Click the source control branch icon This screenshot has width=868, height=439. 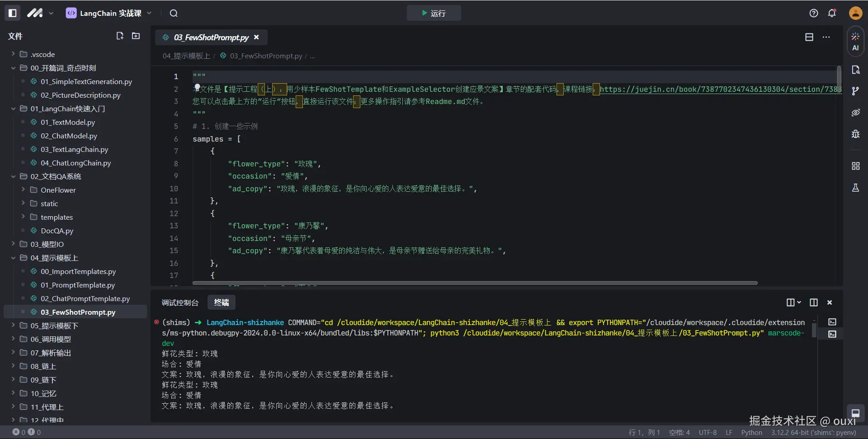[x=855, y=91]
